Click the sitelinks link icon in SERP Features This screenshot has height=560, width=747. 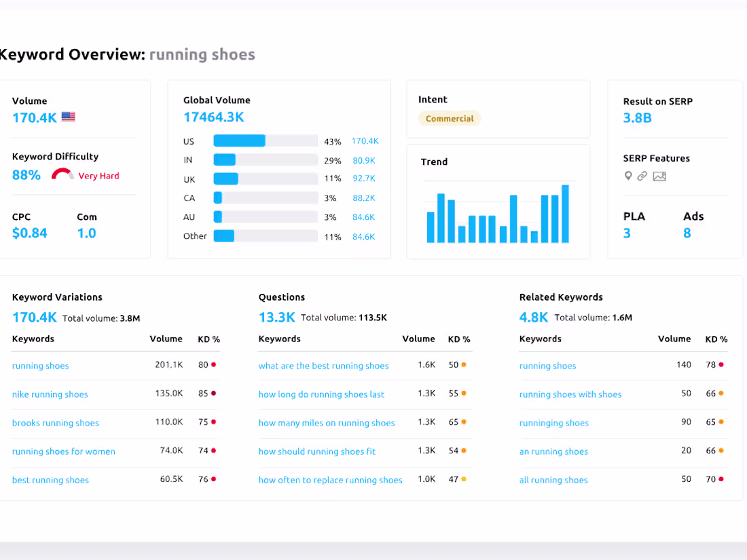pyautogui.click(x=642, y=176)
